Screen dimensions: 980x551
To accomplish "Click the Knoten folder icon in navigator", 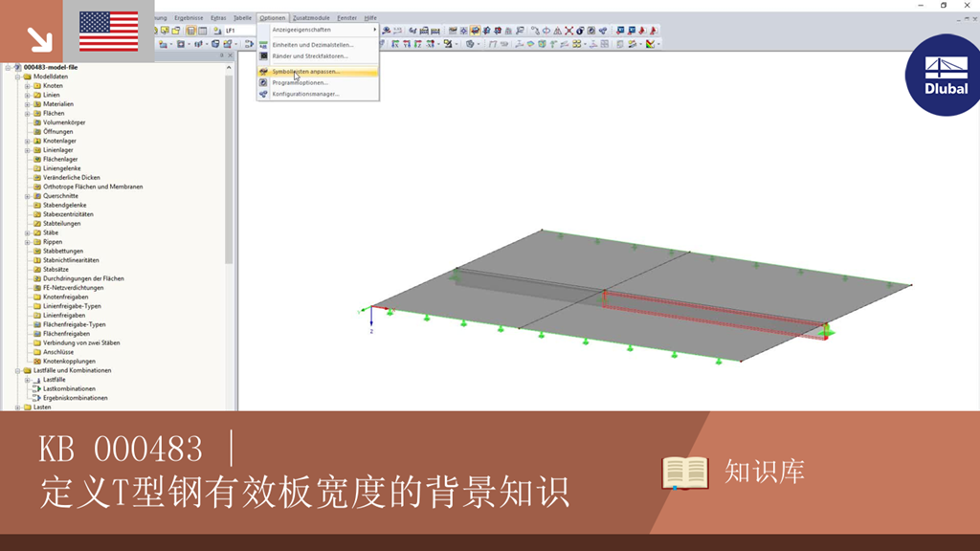I will (37, 85).
